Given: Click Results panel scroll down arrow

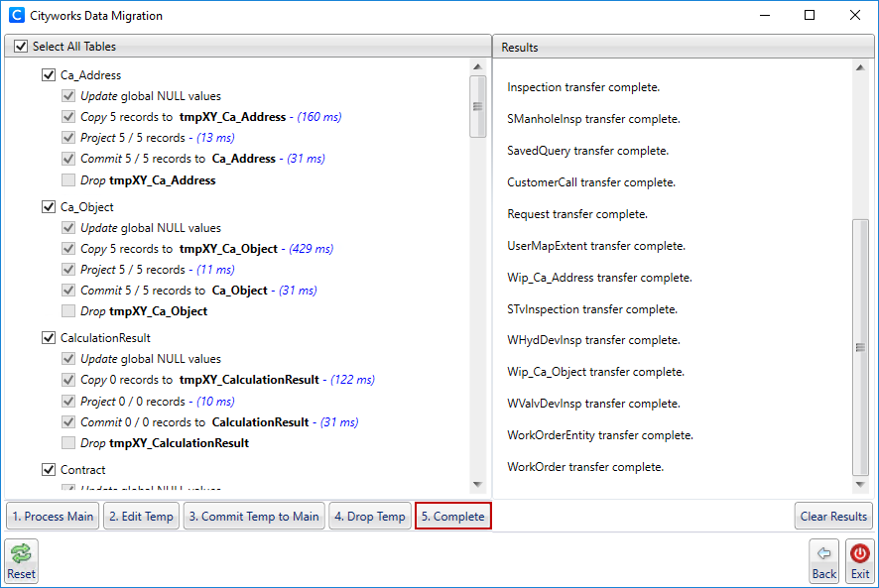Looking at the screenshot, I should pyautogui.click(x=860, y=484).
